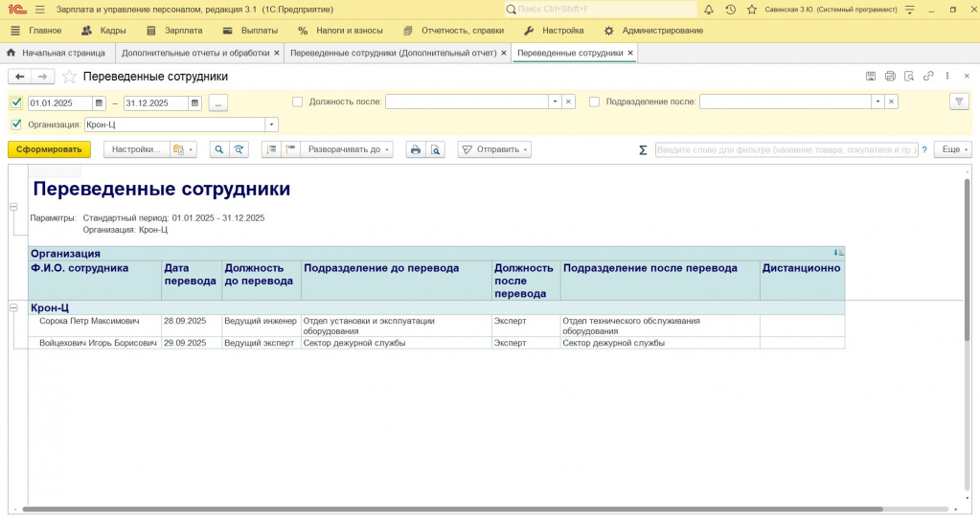The width and height of the screenshot is (980, 519).
Task: Click Настройки... button
Action: [136, 150]
